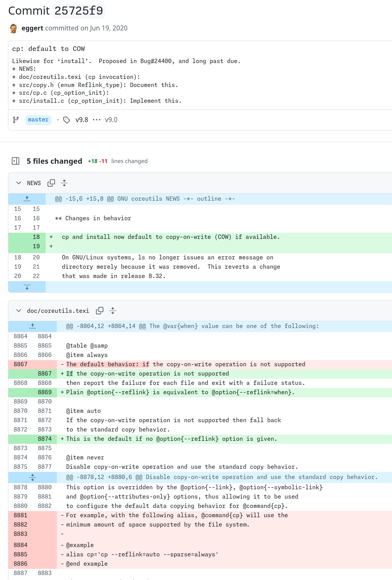Screen dimensions: 392x580
Task: Click the '@item auto' diff line
Action: [x=84, y=411]
